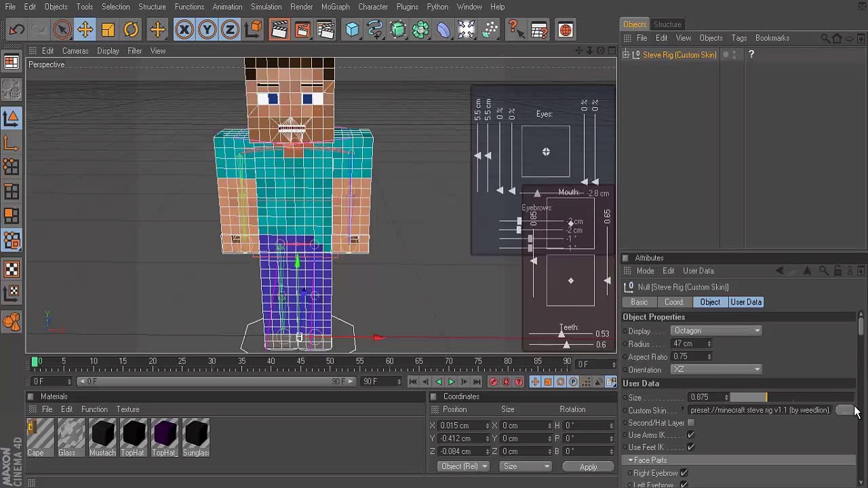Click the Radius value stepper arrows
Image resolution: width=868 pixels, height=488 pixels.
(x=709, y=344)
